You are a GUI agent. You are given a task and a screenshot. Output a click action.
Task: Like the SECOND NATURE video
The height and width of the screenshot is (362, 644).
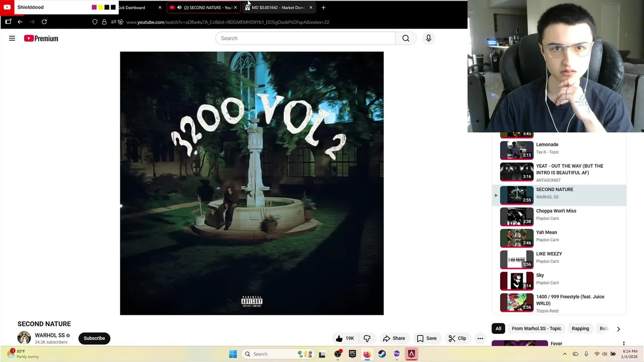tap(345, 338)
